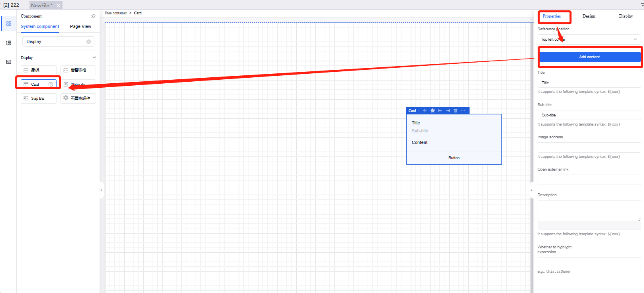Click the Content text inside the Card
The height and width of the screenshot is (293, 644).
[x=419, y=142]
